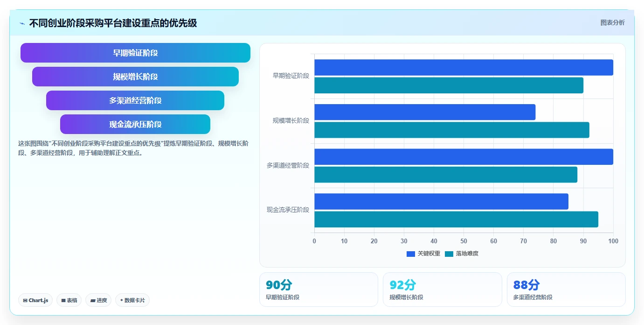
Task: Click the 92分 规模增长阶段 data card
Action: click(443, 290)
